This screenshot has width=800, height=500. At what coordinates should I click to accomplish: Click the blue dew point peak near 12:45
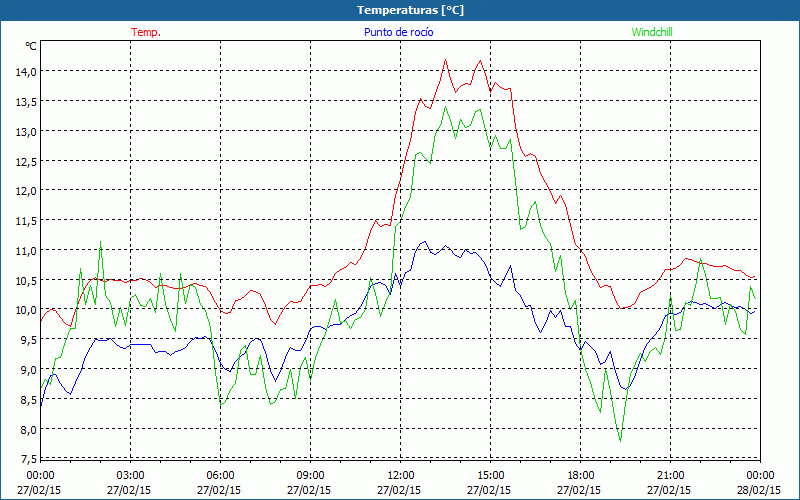coord(425,242)
